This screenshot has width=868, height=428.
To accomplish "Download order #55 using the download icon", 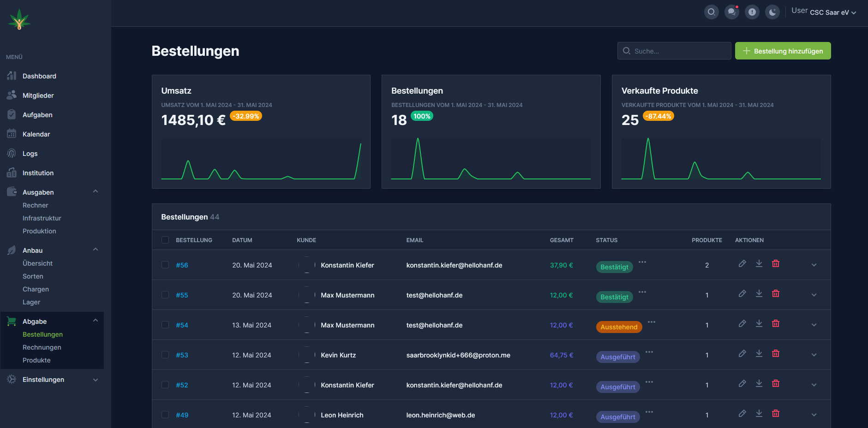I will (759, 293).
